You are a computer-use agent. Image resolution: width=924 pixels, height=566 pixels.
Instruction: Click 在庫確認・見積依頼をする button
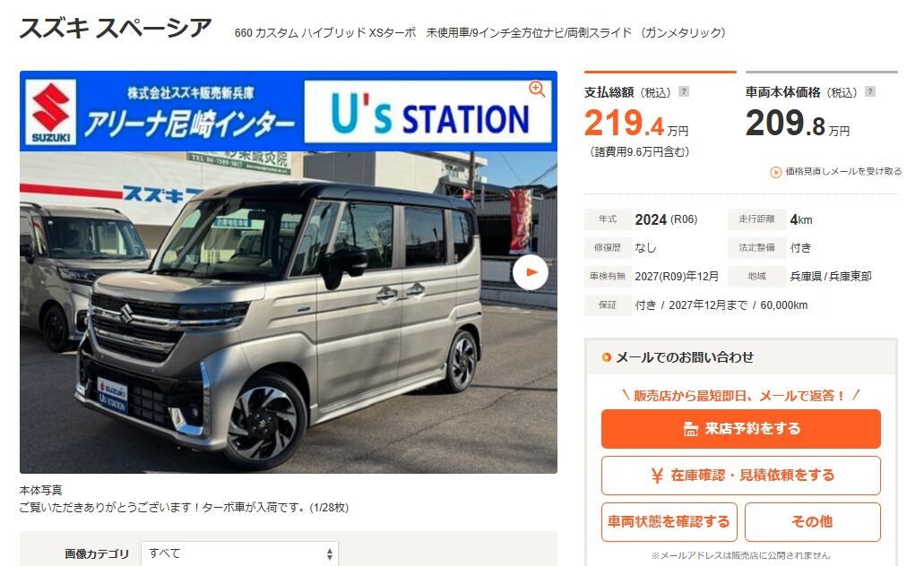tap(741, 476)
